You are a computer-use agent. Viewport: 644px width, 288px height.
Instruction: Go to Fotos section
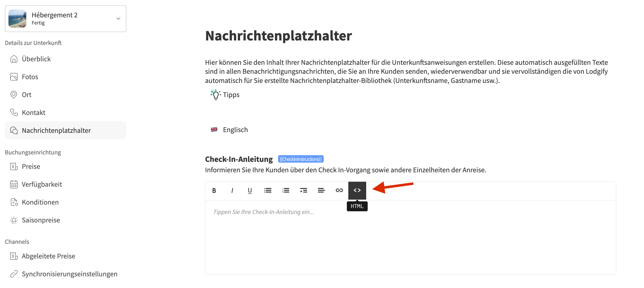point(30,77)
